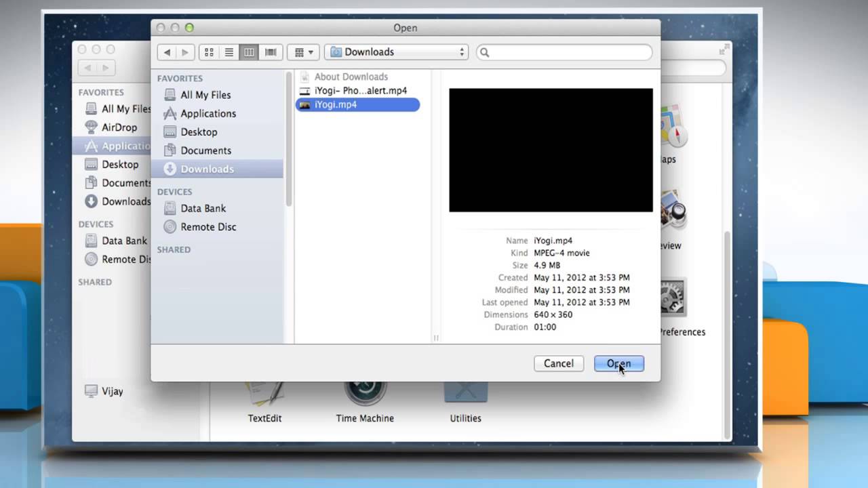Click Vijay in Finder window sidebar
Viewport: 868px width, 488px height.
tap(112, 391)
